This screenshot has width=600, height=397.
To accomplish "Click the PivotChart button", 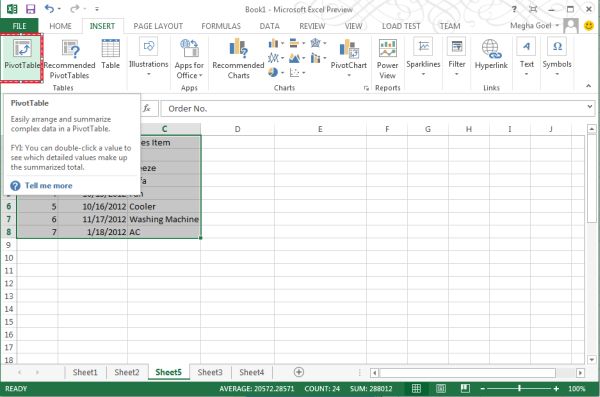I will (349, 57).
